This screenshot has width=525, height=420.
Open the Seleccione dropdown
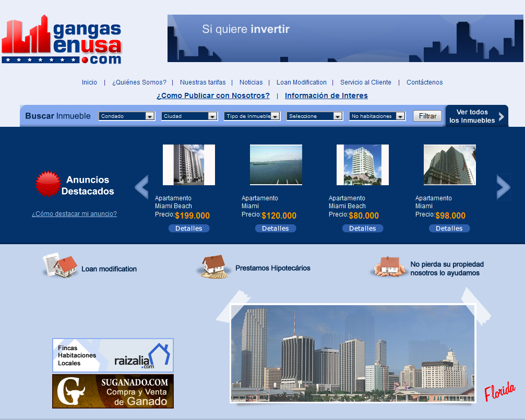pyautogui.click(x=315, y=116)
